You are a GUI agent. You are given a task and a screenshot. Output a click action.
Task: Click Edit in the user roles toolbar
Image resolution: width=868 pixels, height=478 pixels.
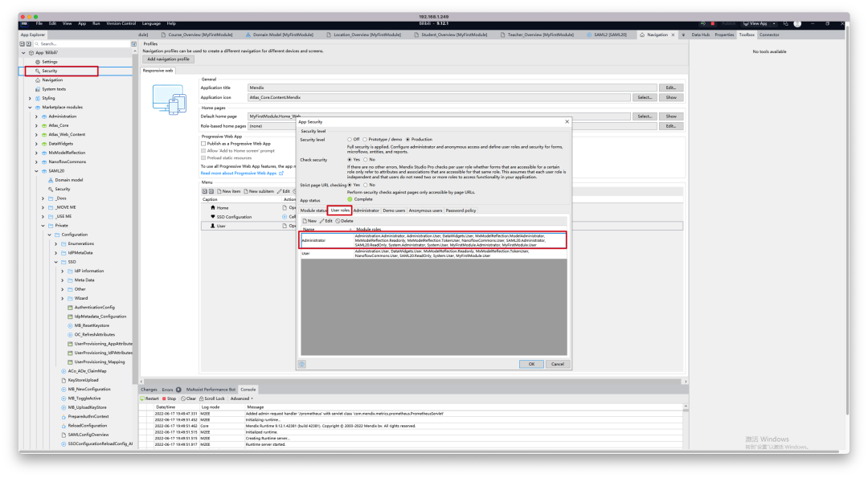pyautogui.click(x=326, y=221)
